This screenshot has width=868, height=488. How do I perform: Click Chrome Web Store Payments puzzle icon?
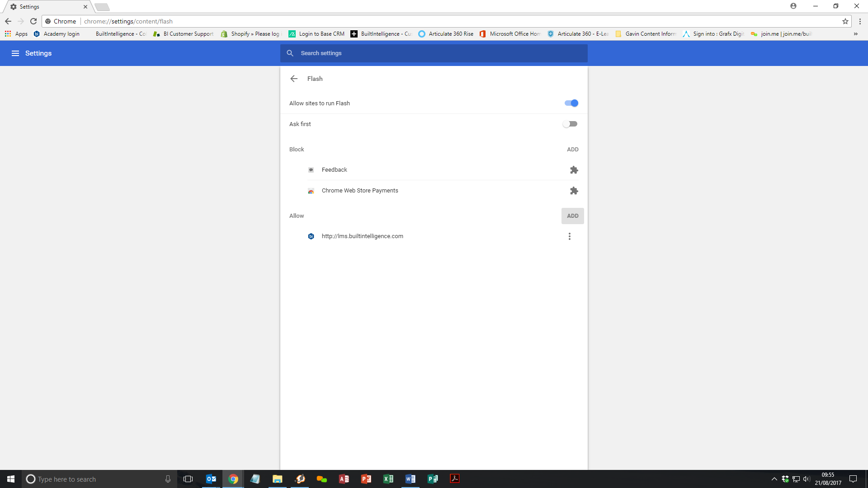(574, 191)
